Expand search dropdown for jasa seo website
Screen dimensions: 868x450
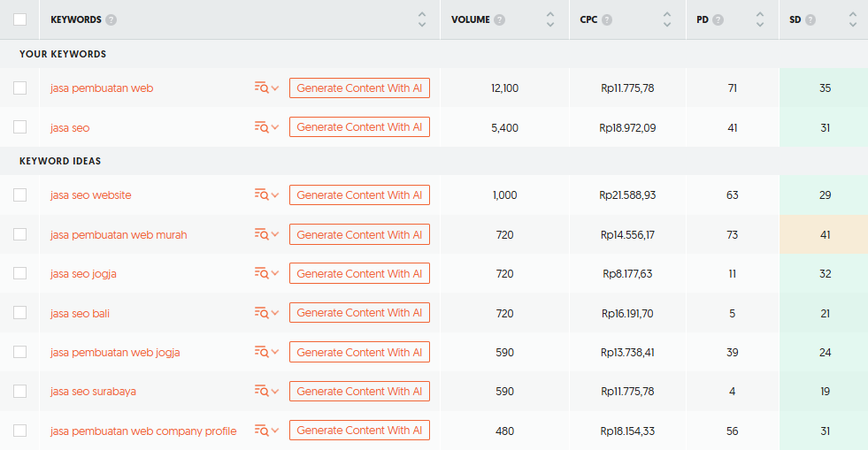pos(275,194)
